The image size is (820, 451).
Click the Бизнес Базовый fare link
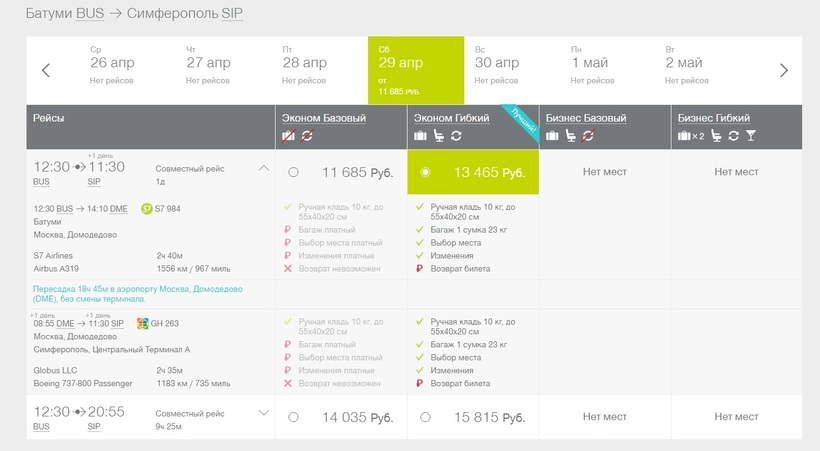tap(586, 118)
